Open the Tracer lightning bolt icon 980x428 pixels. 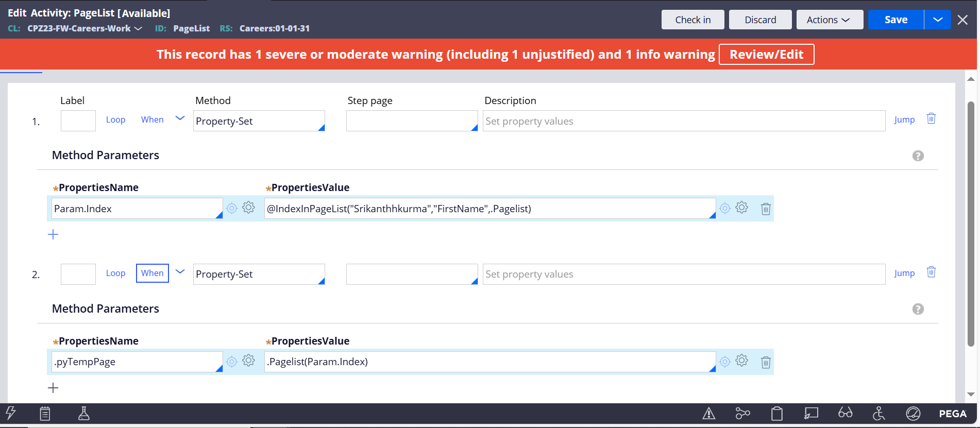pyautogui.click(x=11, y=413)
